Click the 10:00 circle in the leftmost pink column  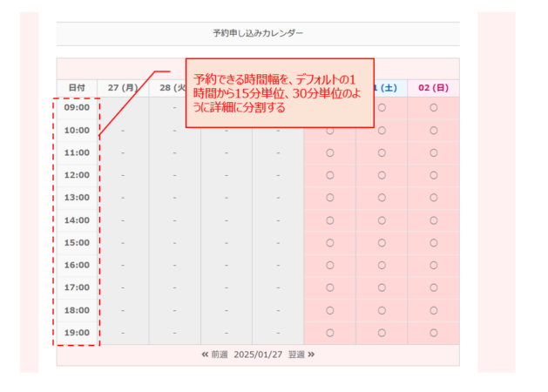click(x=329, y=130)
